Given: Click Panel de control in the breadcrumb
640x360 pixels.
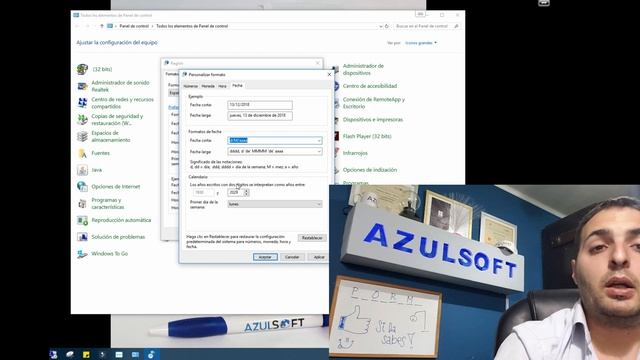Looking at the screenshot, I should coord(134,26).
